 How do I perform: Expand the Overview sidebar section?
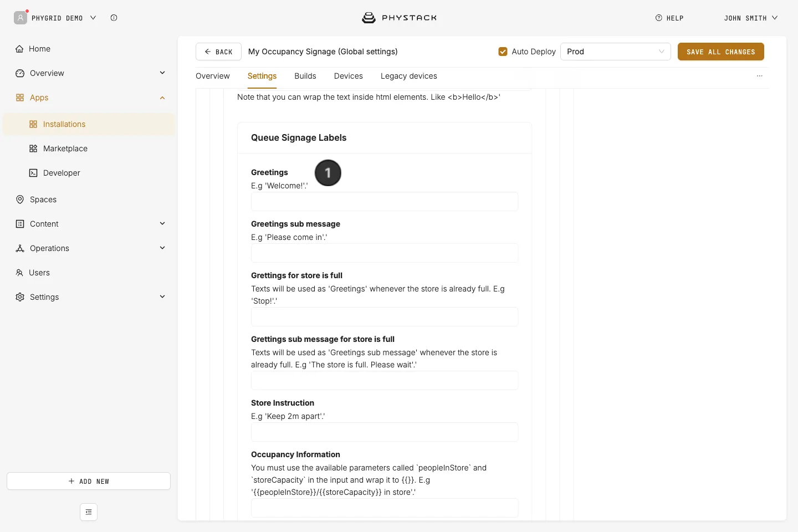tap(162, 73)
